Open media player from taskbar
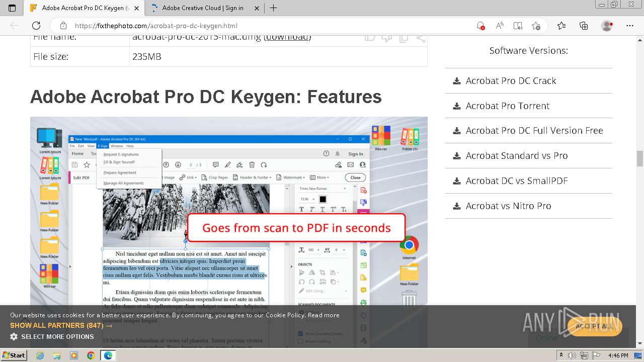 (74, 355)
